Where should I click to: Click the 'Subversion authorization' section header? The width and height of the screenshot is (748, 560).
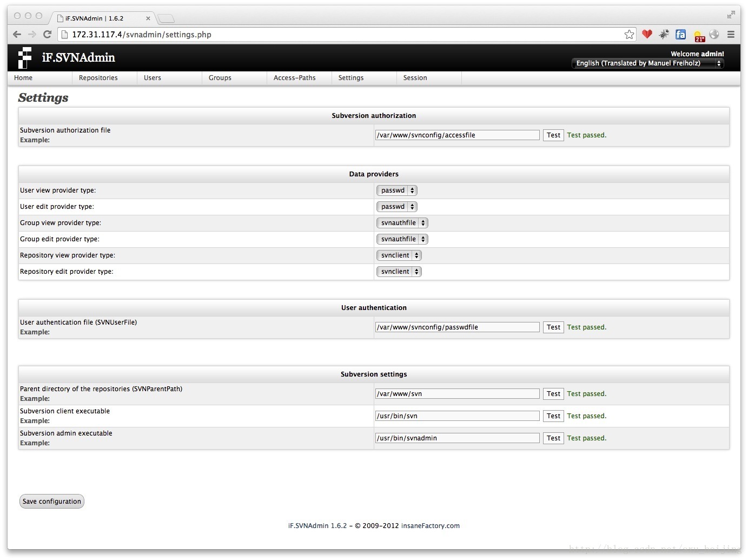click(374, 116)
